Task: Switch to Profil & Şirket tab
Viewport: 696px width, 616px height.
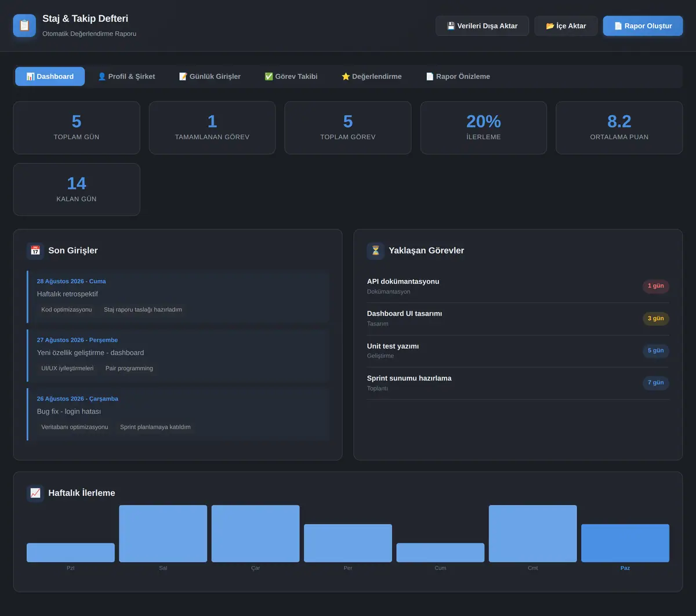Action: (x=126, y=77)
